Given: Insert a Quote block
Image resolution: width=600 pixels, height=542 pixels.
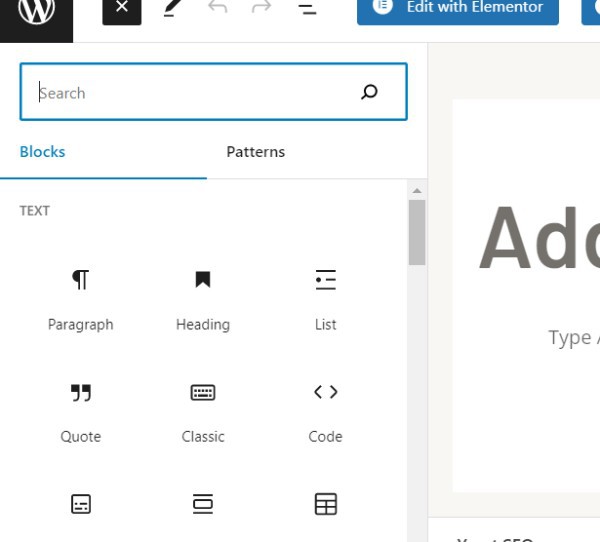Looking at the screenshot, I should point(80,413).
